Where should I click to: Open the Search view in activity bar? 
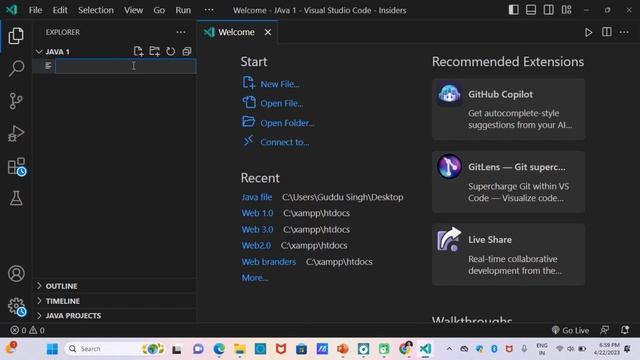[x=16, y=68]
